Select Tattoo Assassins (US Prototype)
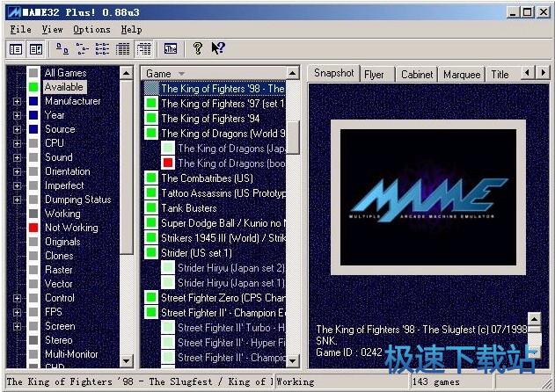 click(223, 193)
